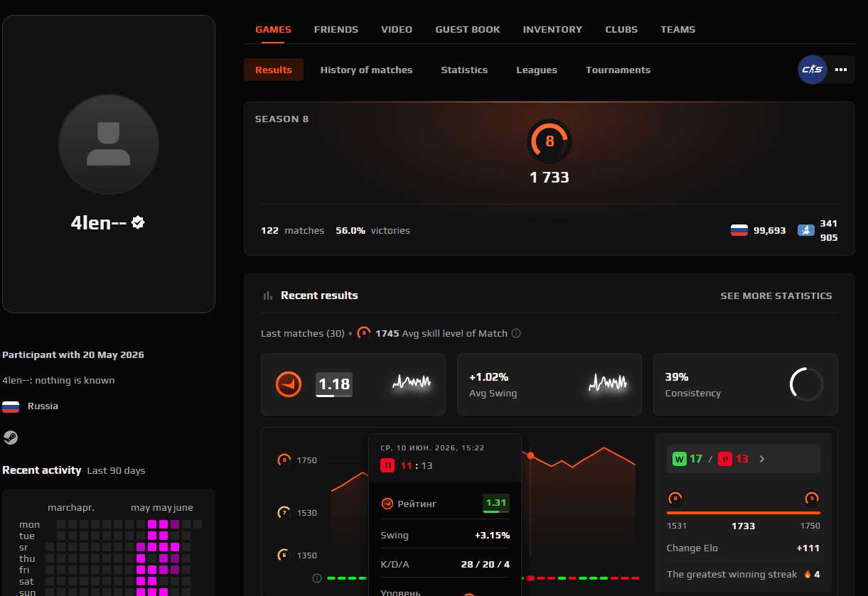The image size is (868, 596).
Task: Click the info icon next to Avg skill level
Action: [516, 333]
